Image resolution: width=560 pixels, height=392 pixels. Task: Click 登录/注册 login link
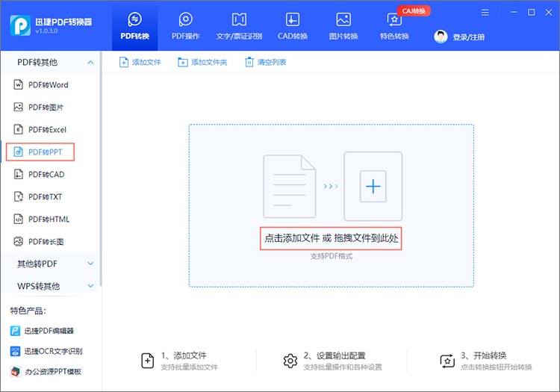[x=468, y=37]
